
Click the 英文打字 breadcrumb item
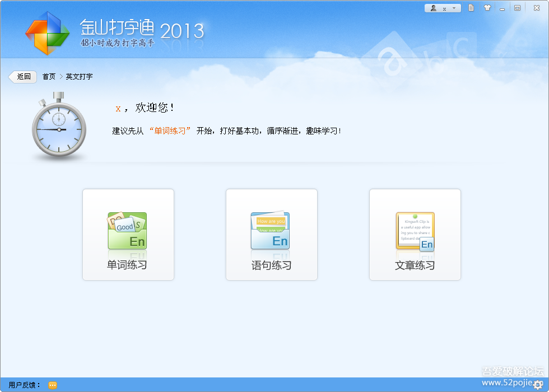tap(79, 77)
